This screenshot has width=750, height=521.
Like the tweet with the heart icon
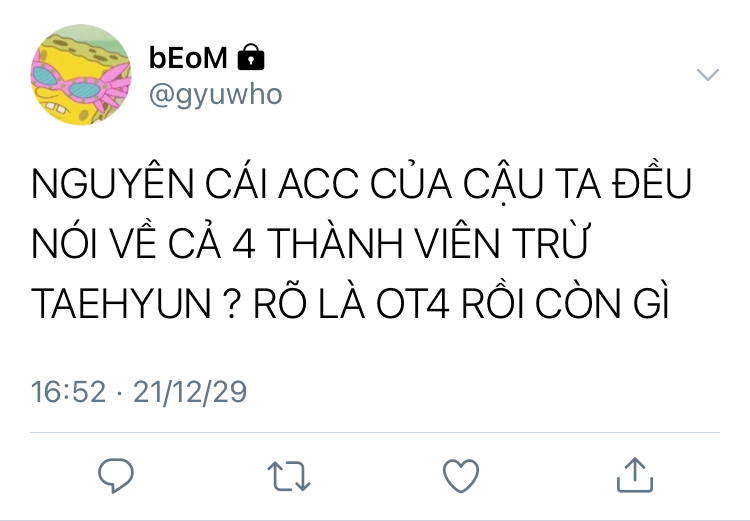(461, 476)
